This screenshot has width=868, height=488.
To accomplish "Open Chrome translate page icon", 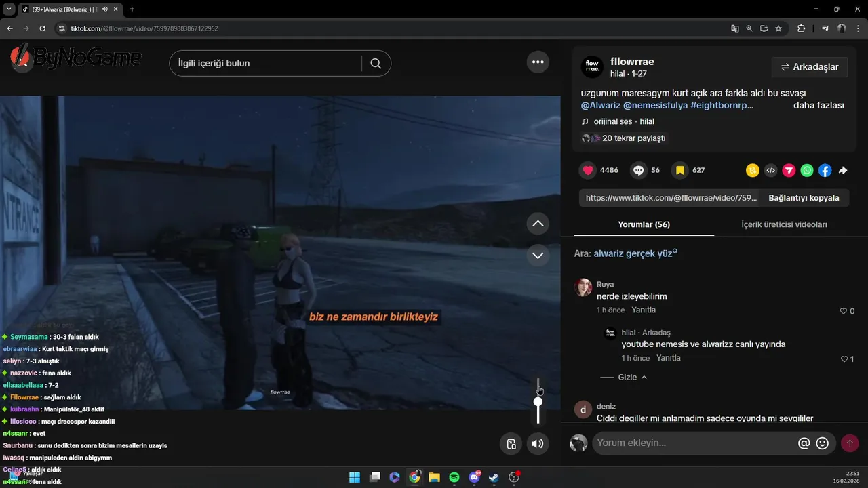I will click(x=735, y=28).
